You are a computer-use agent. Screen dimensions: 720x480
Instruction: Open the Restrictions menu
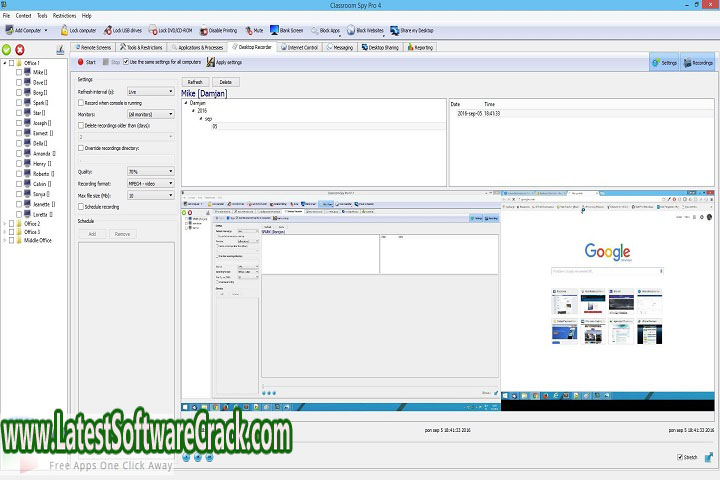[x=63, y=16]
